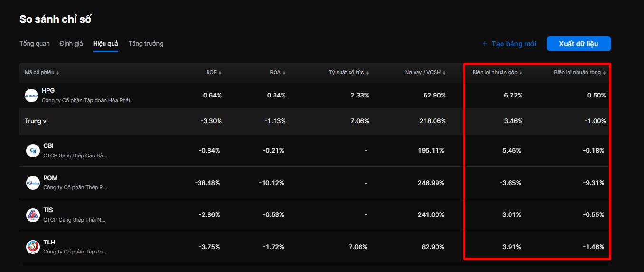Viewport: 644px width, 272px height.
Task: Select the Trung vị median row
Action: (x=315, y=121)
